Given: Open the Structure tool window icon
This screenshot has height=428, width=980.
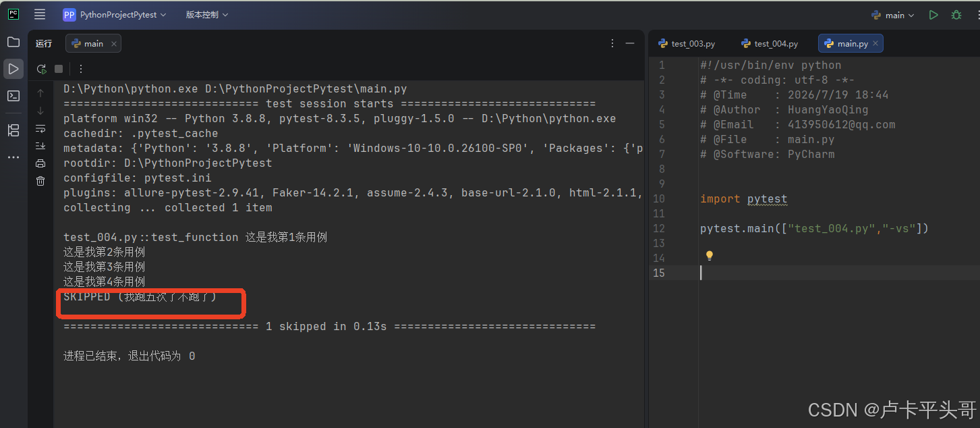Looking at the screenshot, I should [13, 130].
